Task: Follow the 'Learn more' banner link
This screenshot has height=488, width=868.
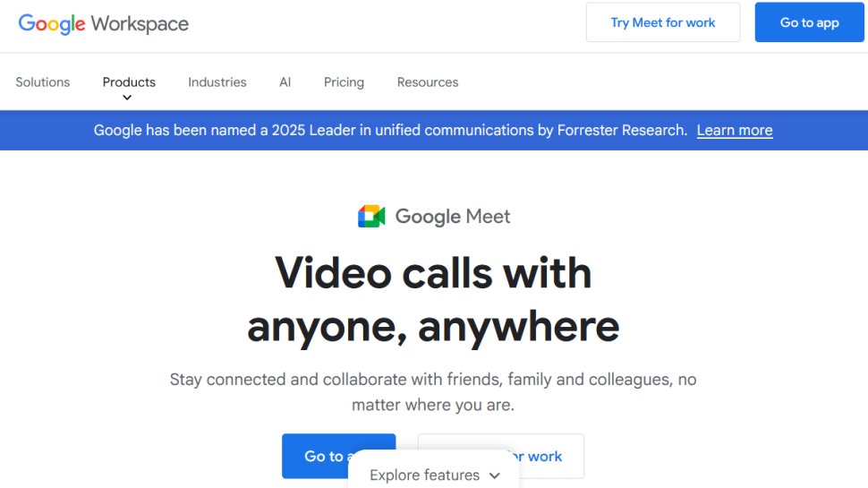Action: [x=735, y=130]
